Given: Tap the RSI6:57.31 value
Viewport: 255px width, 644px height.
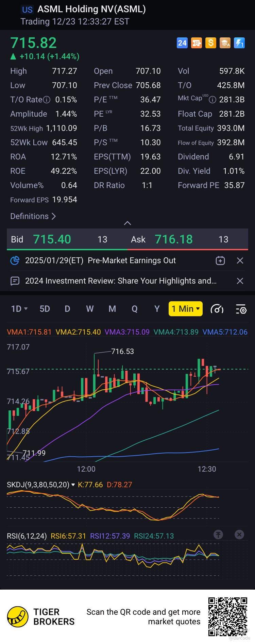Looking at the screenshot, I should click(68, 536).
